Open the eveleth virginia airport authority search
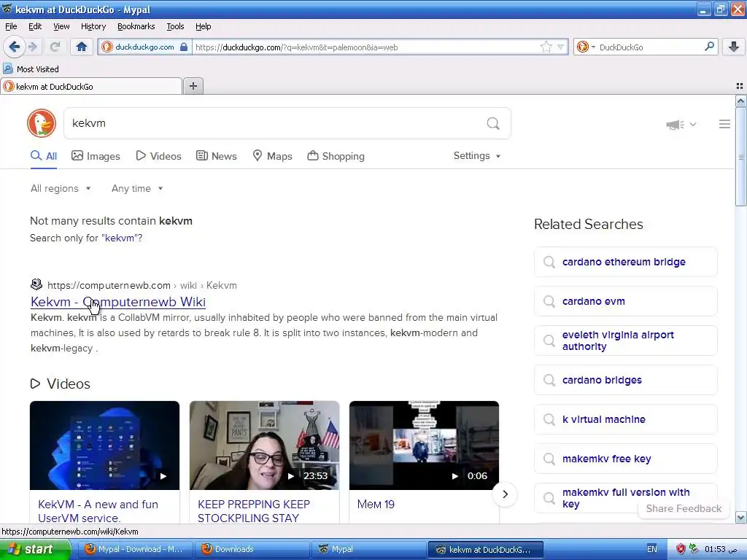 click(x=625, y=341)
